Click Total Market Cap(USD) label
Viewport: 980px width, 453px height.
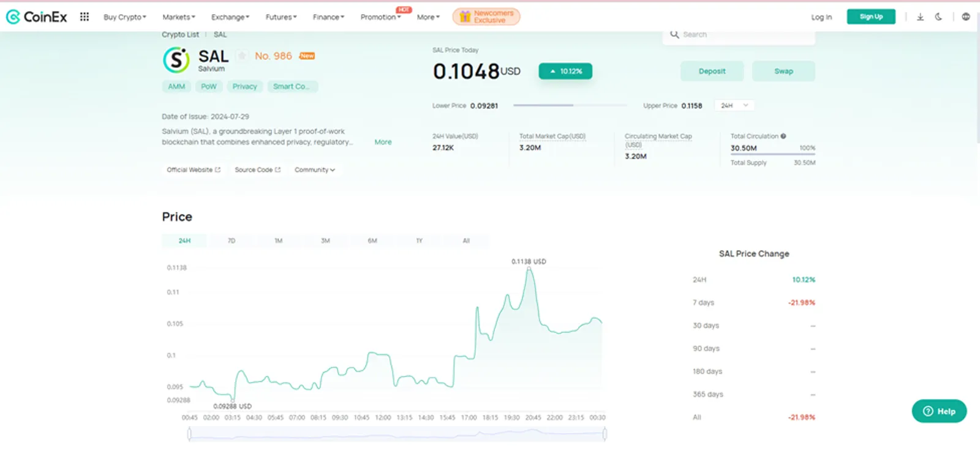pos(552,137)
